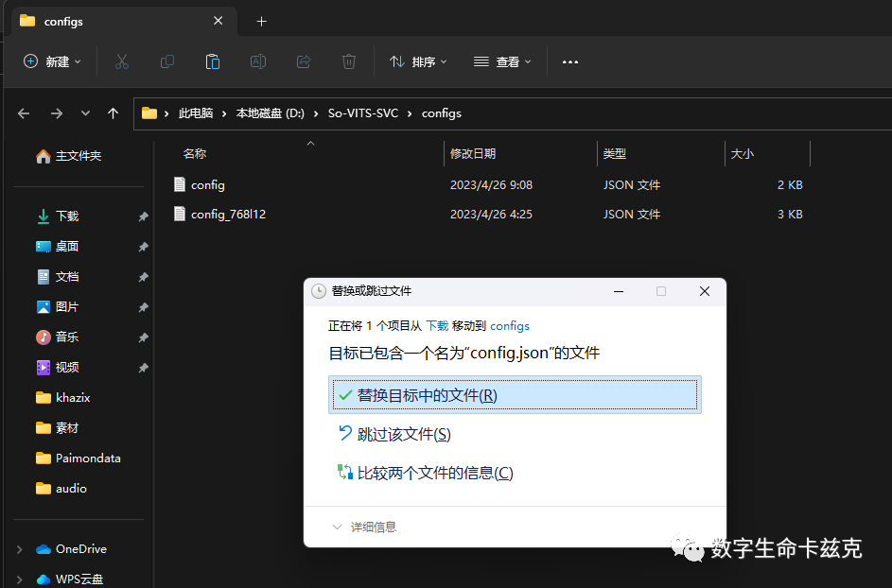
Task: Sort by 修改日期 column header
Action: pos(473,153)
